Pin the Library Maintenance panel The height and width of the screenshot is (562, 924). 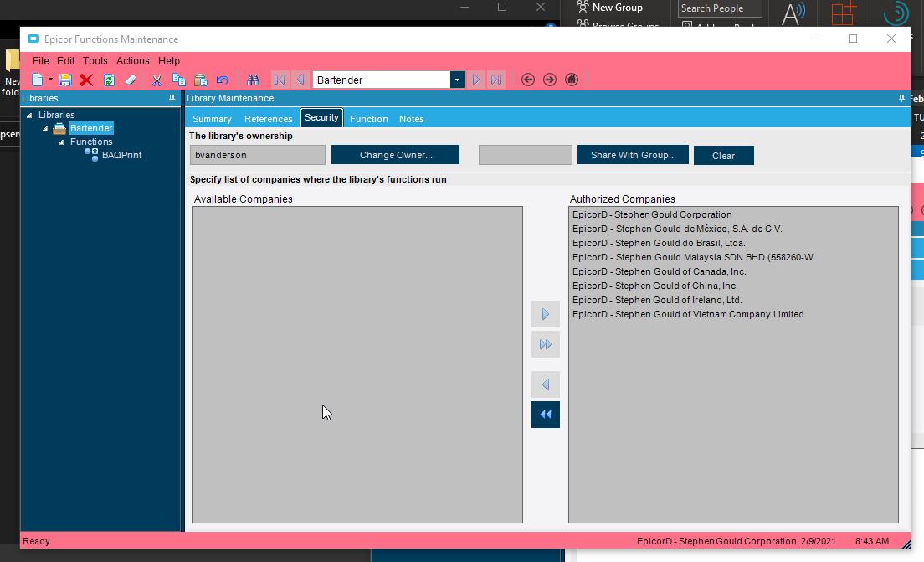901,99
